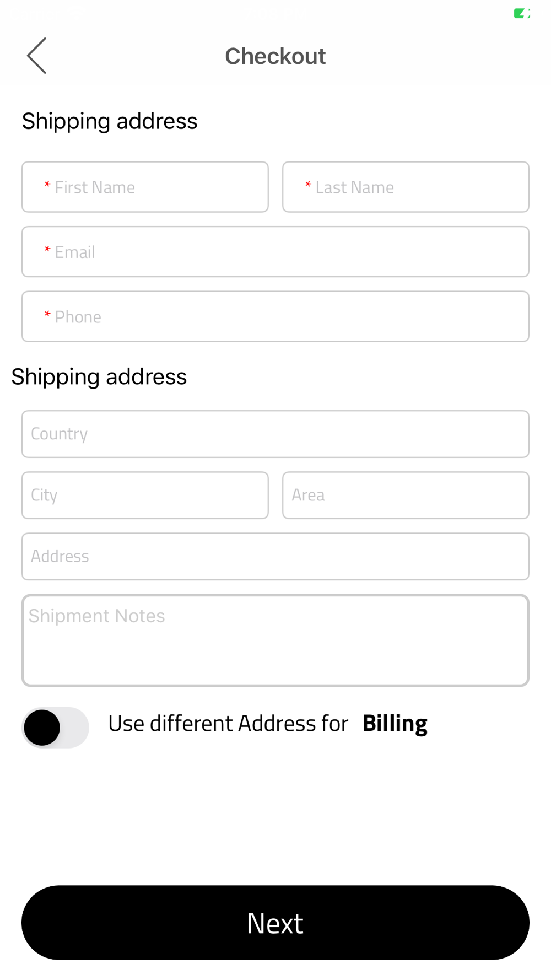Image resolution: width=551 pixels, height=980 pixels.
Task: Click the red asterisk before Last Name
Action: tap(308, 185)
